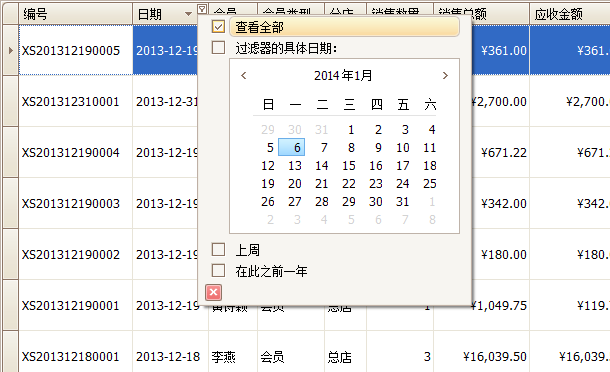Select row header of XS201312310001
The image size is (610, 372).
11,102
